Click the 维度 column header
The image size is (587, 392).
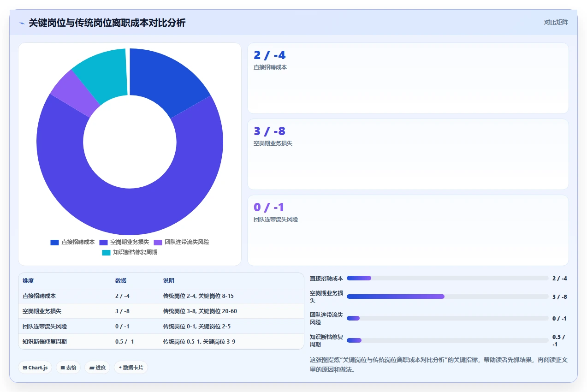[28, 281]
